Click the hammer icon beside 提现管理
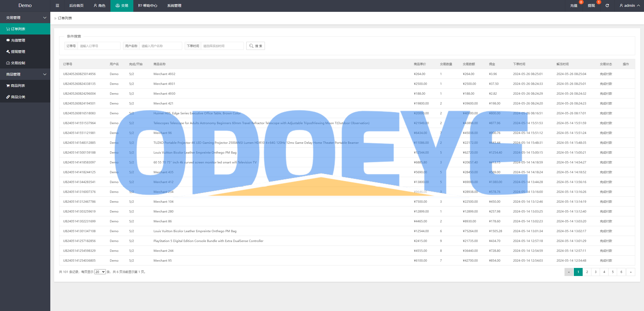644x311 pixels. click(x=8, y=52)
